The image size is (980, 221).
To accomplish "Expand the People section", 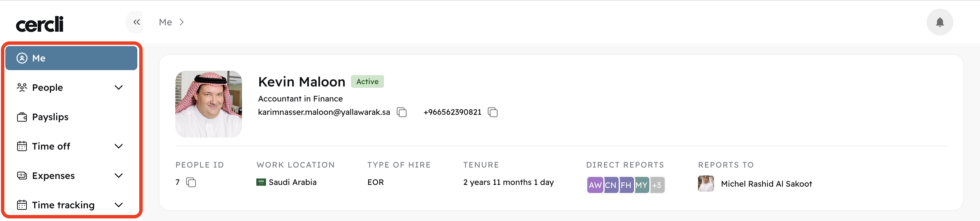I will (119, 87).
